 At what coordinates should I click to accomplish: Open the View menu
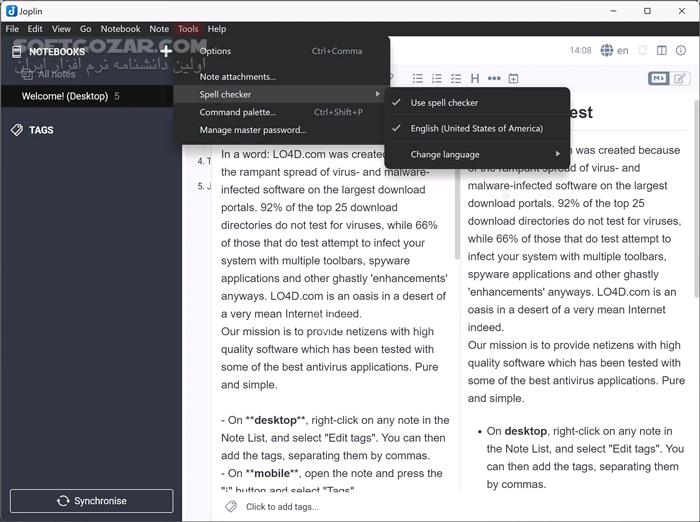point(61,29)
